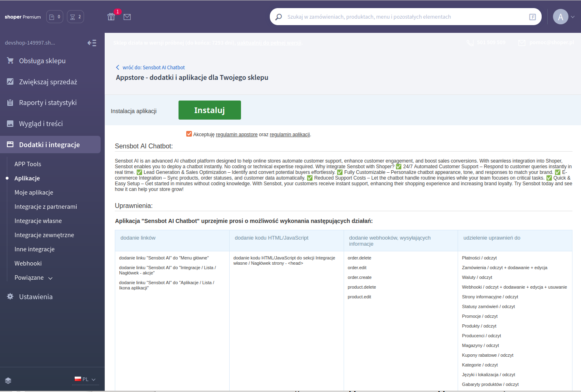The height and width of the screenshot is (392, 581).
Task: Click the product.delete webhook entry
Action: click(362, 287)
